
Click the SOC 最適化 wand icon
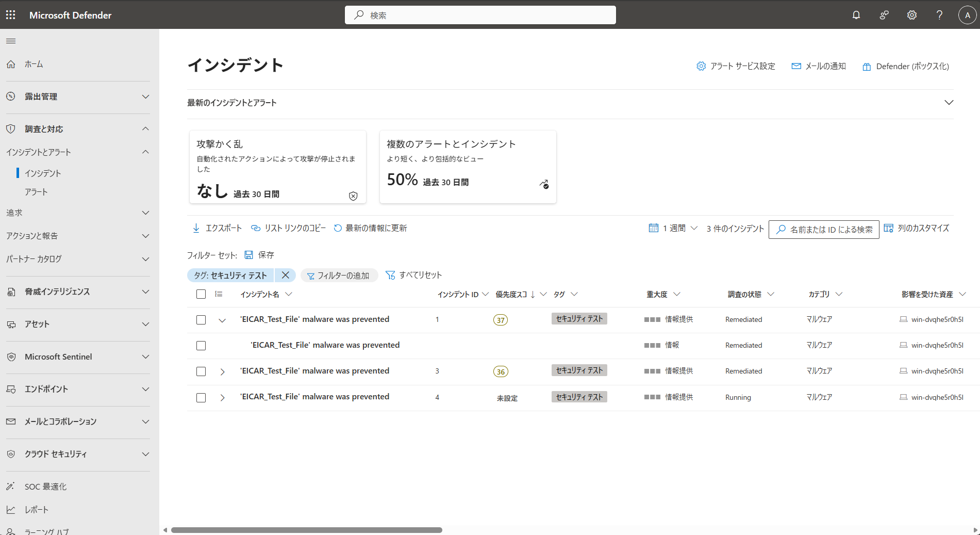tap(11, 487)
